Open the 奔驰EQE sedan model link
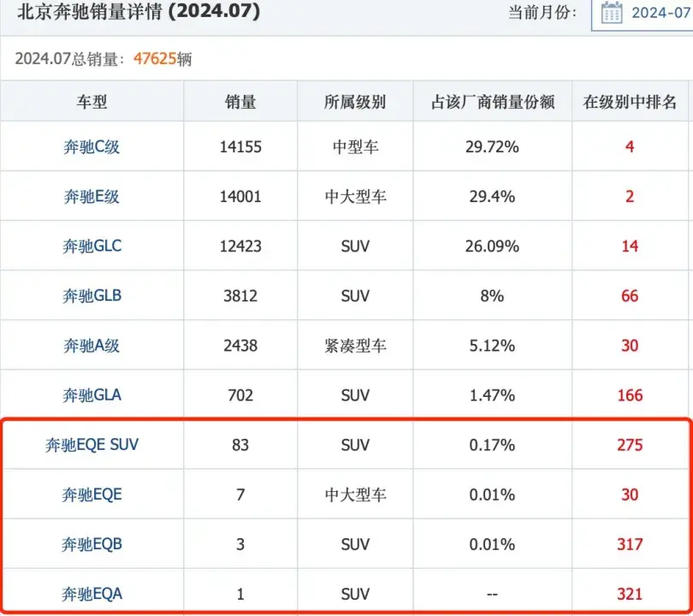 [92, 495]
